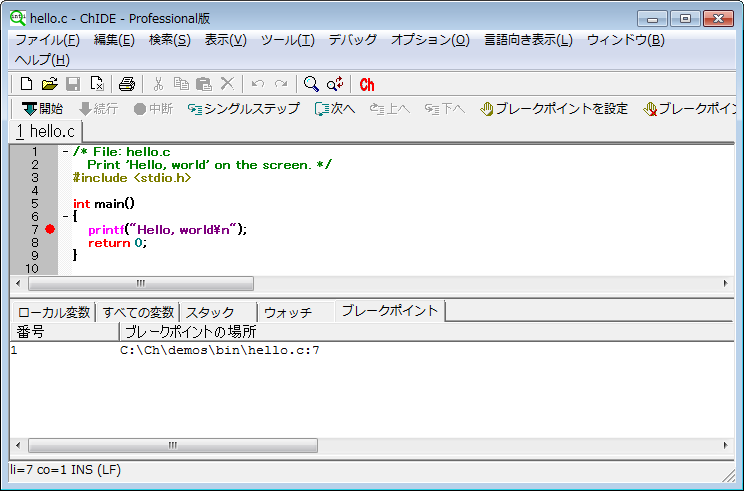Image resolution: width=744 pixels, height=491 pixels.
Task: Click the Open folder icon
Action: pos(49,84)
